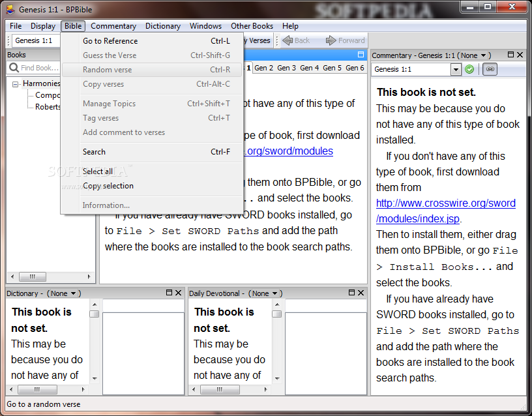
Task: Switch to the Gen 2 tab
Action: 263,68
